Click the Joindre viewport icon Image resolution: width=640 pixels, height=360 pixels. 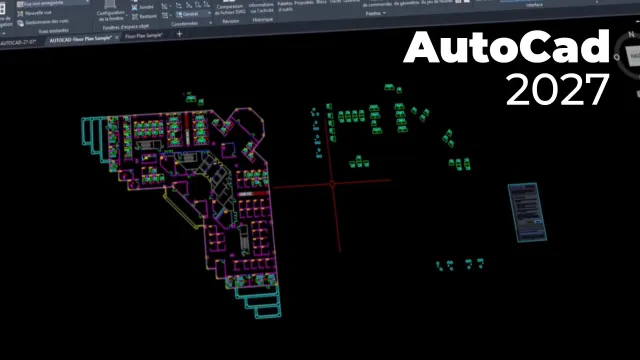[x=135, y=8]
